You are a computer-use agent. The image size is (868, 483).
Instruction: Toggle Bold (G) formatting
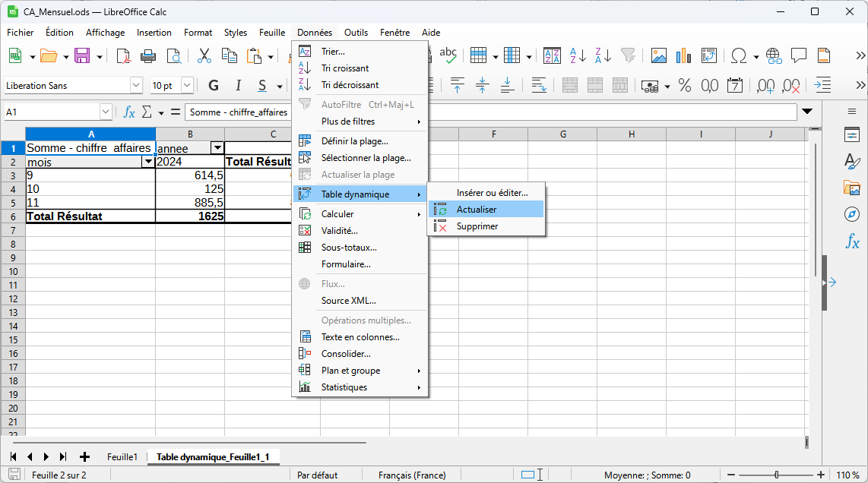point(214,86)
